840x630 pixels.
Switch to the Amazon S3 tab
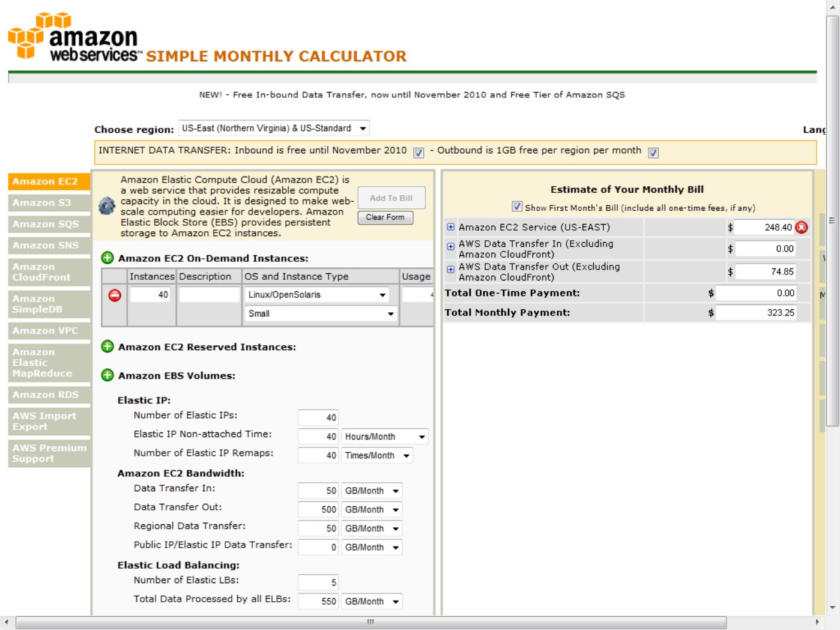pos(49,203)
